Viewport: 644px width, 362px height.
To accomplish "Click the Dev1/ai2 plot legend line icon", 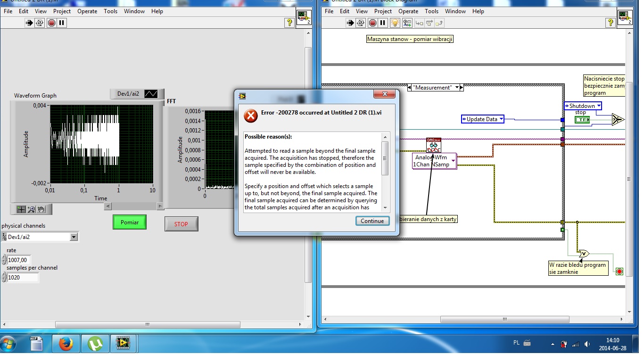I will 151,94.
